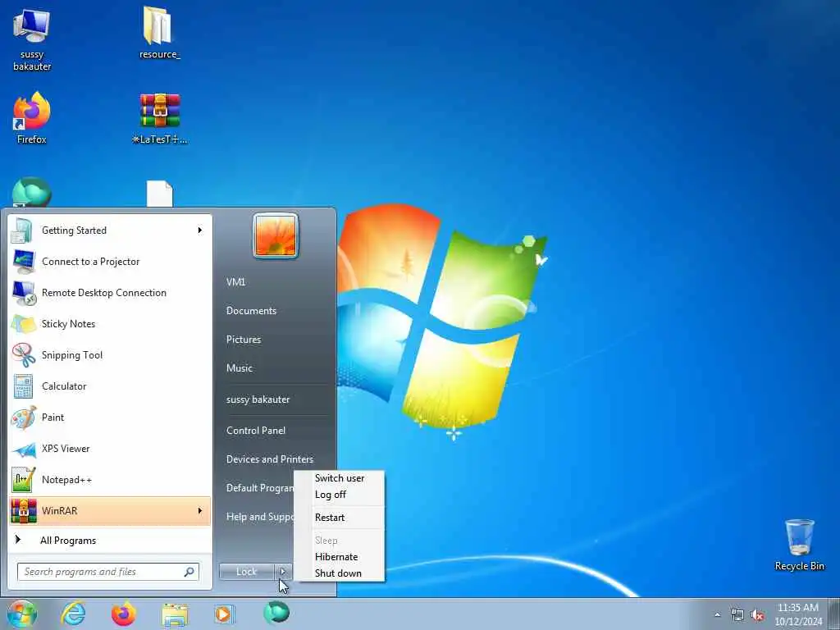Open Windows Media Player from the taskbar

224,614
